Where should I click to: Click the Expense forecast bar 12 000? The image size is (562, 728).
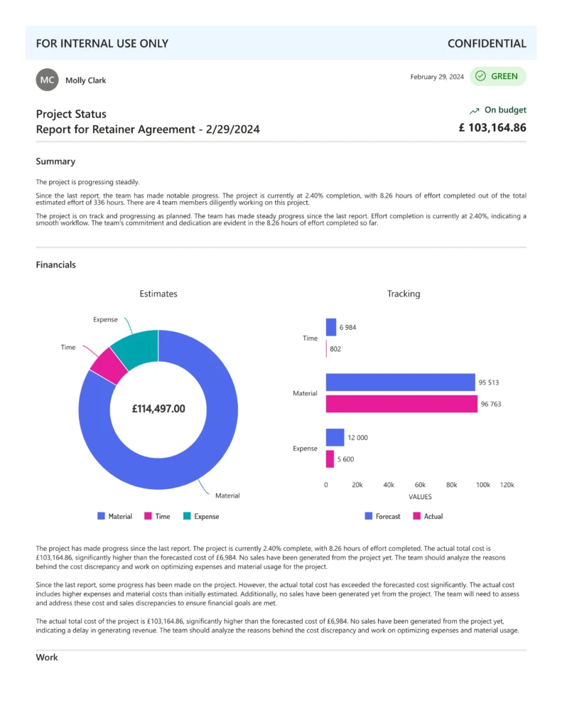click(335, 437)
